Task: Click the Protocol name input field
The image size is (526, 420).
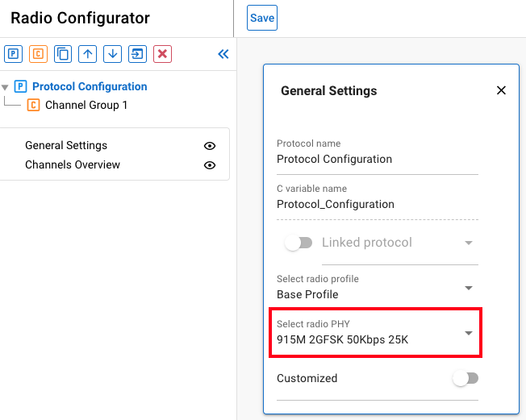Action: click(377, 160)
